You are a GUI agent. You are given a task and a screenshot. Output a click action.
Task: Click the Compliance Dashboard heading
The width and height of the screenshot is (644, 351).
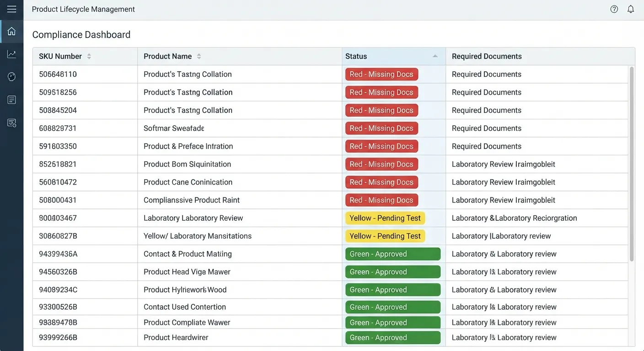tap(81, 35)
